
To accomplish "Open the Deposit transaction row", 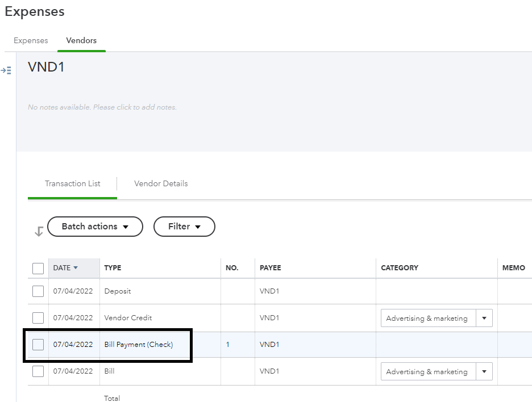I will (118, 291).
